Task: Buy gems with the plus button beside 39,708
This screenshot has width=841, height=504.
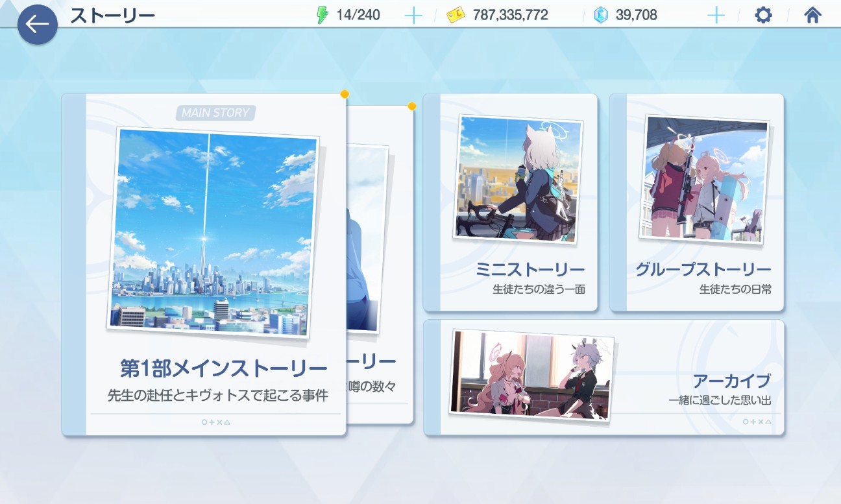Action: [716, 15]
